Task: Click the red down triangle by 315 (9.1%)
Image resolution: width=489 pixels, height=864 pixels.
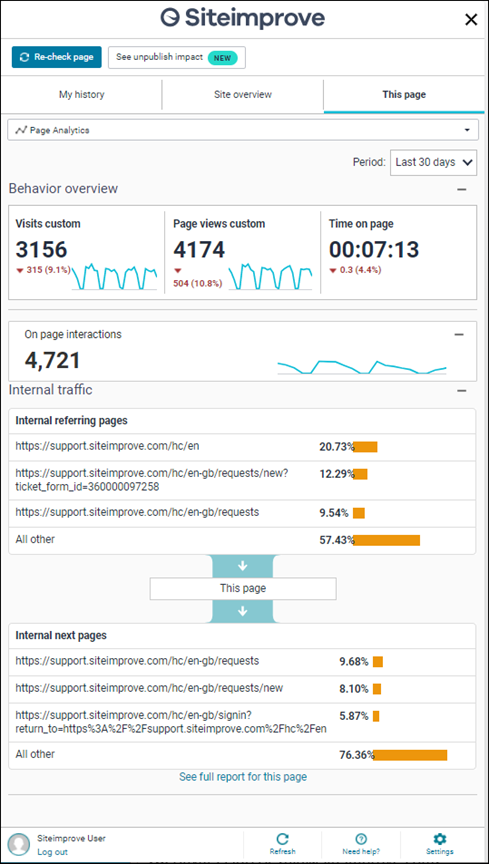Action: tap(20, 270)
